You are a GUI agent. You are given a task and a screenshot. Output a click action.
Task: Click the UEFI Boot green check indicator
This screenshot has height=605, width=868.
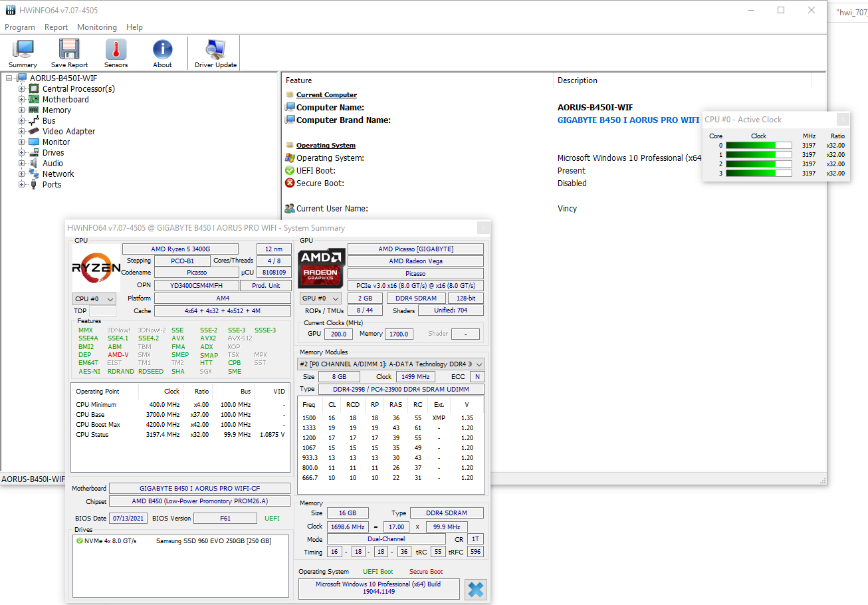[289, 170]
